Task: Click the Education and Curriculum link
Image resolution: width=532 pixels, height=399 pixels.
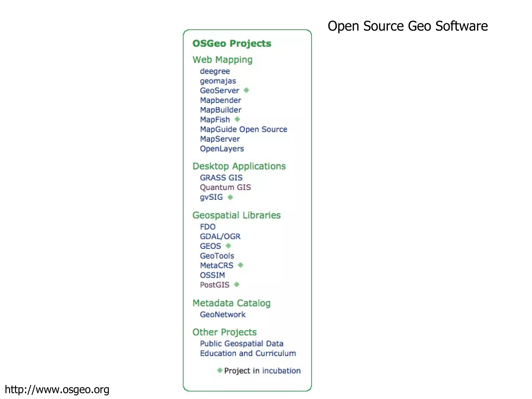Action: click(x=248, y=353)
